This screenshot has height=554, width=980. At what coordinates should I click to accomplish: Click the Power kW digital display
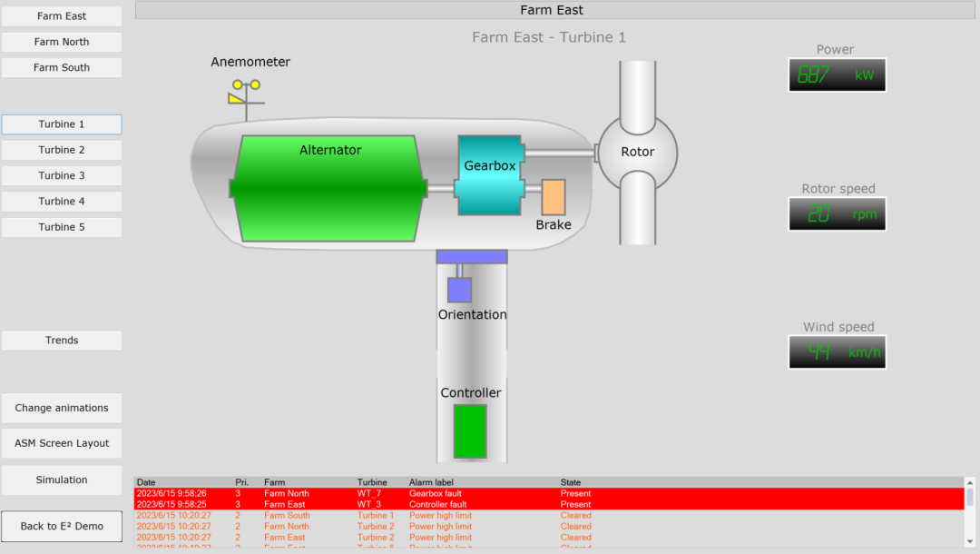click(837, 75)
